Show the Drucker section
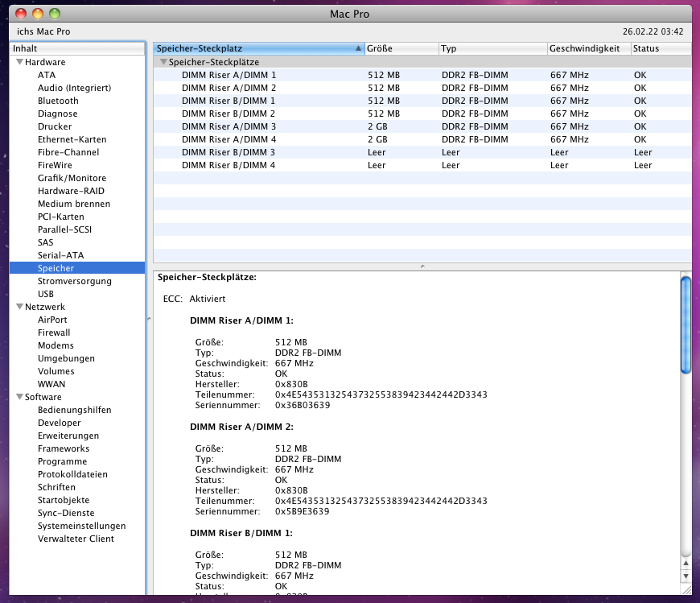The image size is (700, 603). [55, 126]
